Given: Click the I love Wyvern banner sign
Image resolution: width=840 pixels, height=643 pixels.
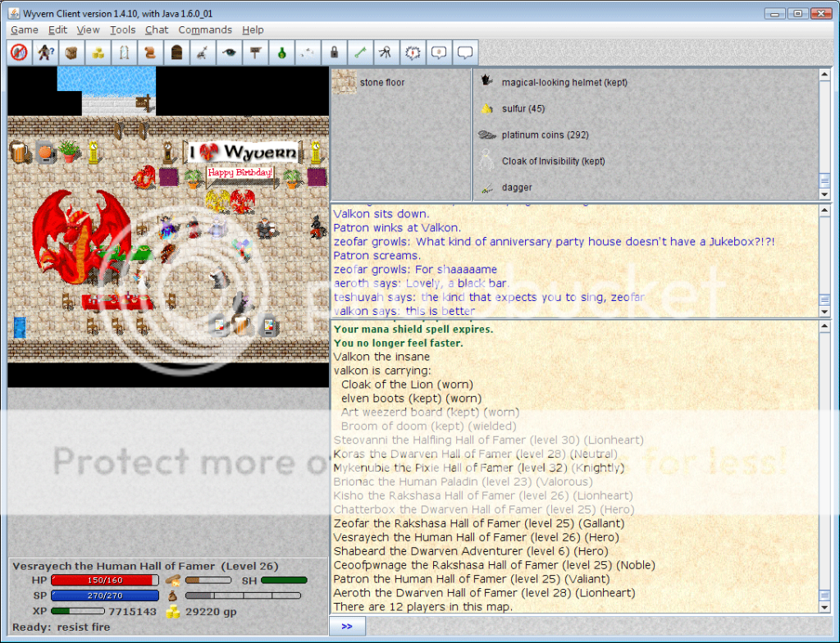Looking at the screenshot, I should tap(243, 153).
